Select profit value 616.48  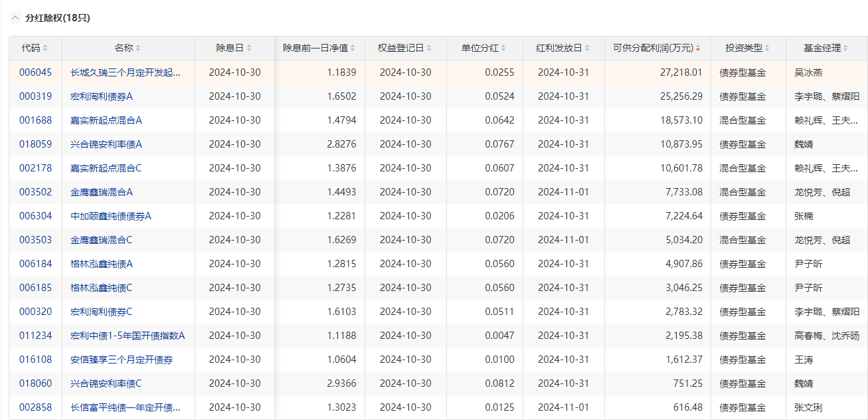pyautogui.click(x=687, y=407)
